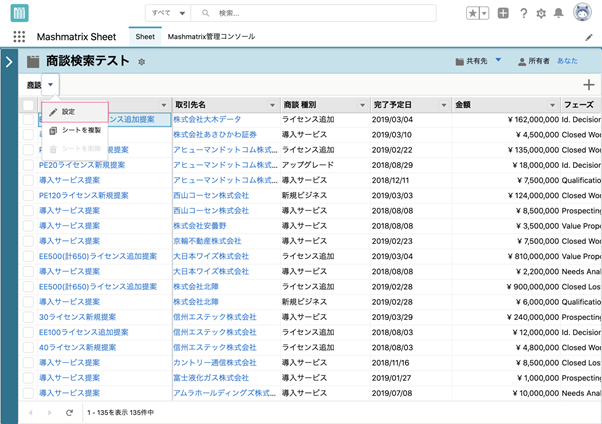Open the PE20ライセンス新規提案 opportunity link
The height and width of the screenshot is (424, 602).
point(82,165)
